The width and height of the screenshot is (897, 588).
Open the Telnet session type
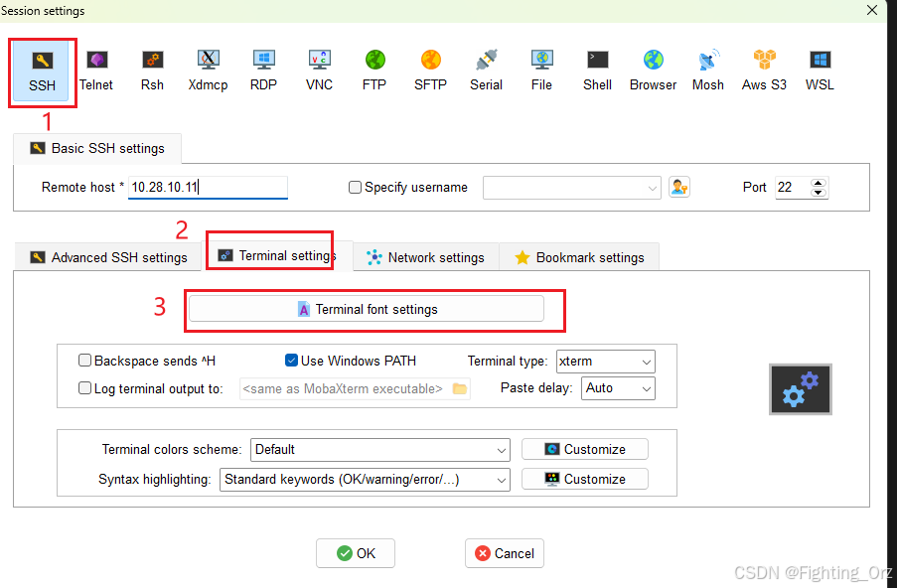pyautogui.click(x=96, y=70)
